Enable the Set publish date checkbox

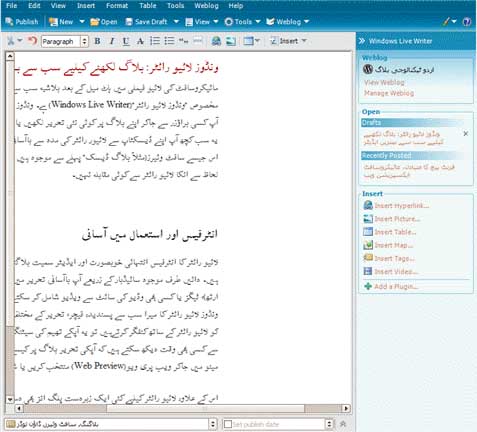228,424
